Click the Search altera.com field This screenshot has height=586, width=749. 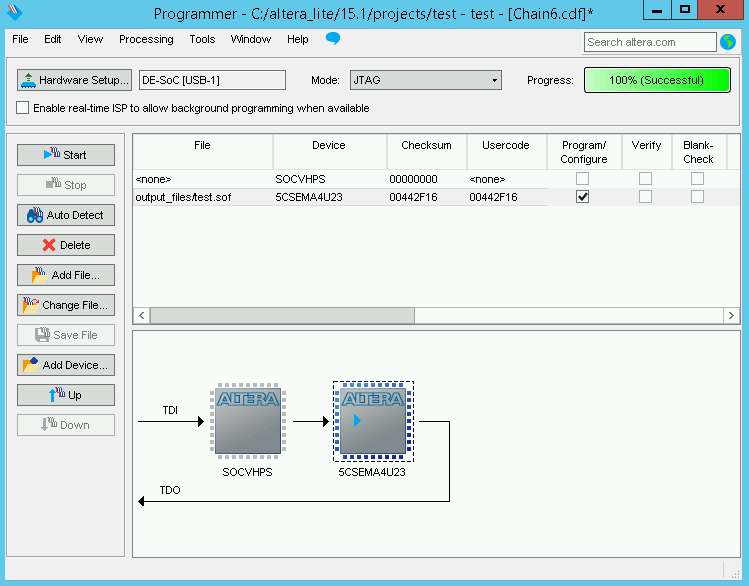650,42
